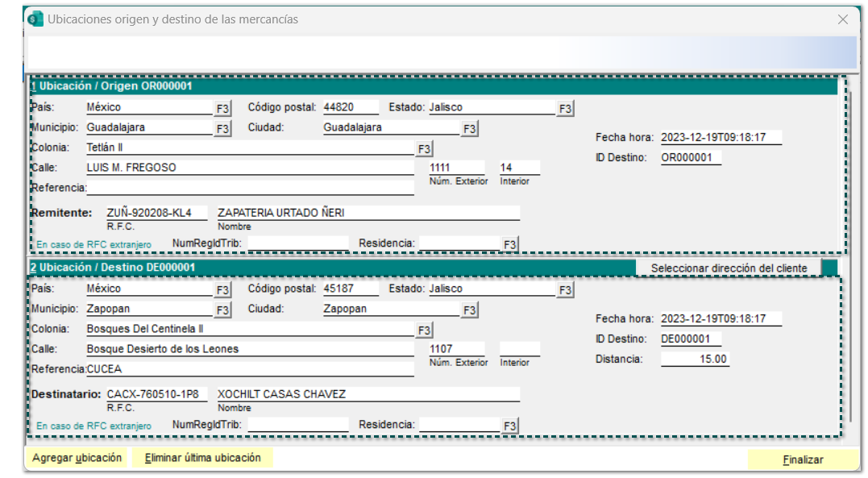Open F3 lookup for destination Estado

(566, 289)
